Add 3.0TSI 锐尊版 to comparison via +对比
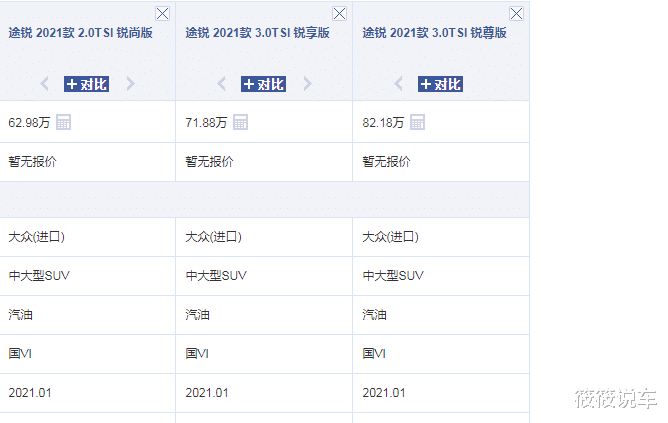668x423 pixels. [x=440, y=84]
